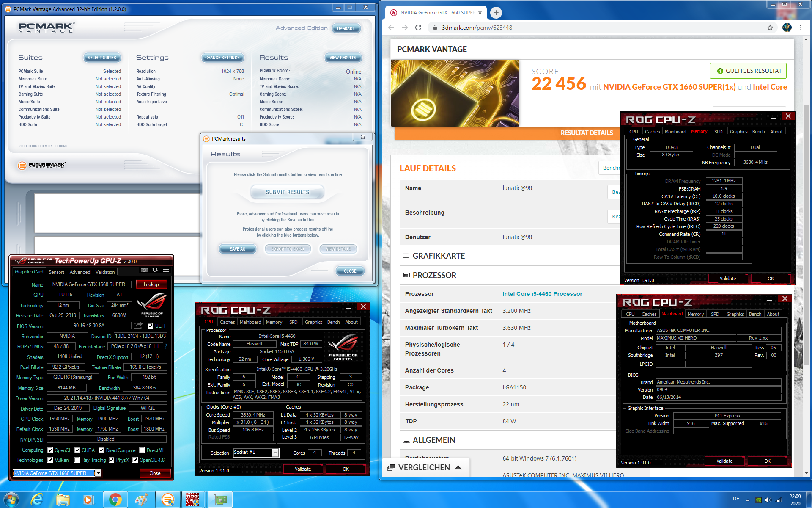Click the CHANGE SETTINGS button

(222, 58)
